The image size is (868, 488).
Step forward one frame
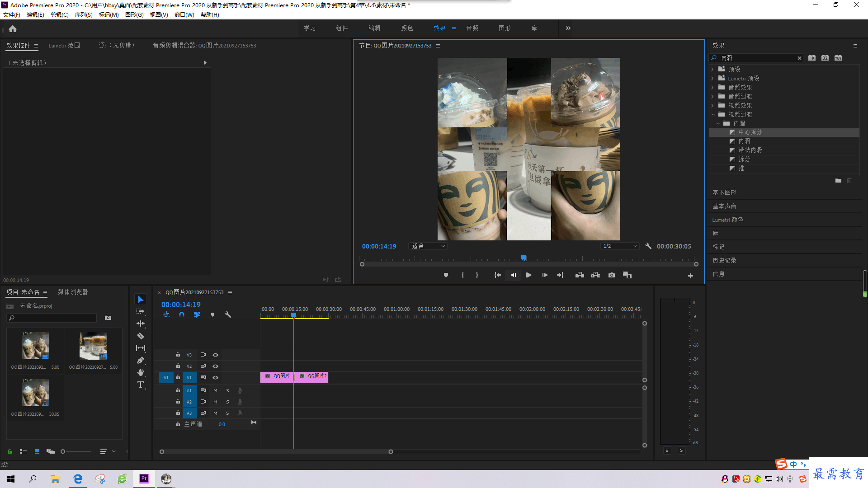point(545,275)
